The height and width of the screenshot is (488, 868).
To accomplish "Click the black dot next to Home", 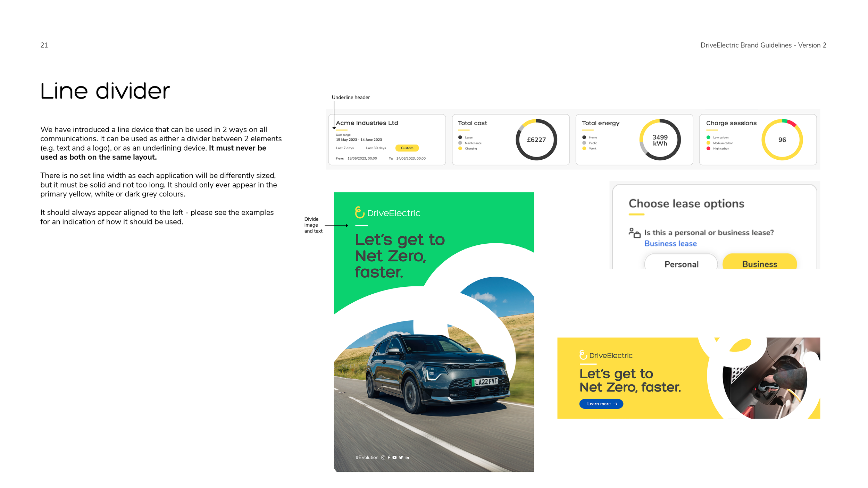I will click(584, 137).
